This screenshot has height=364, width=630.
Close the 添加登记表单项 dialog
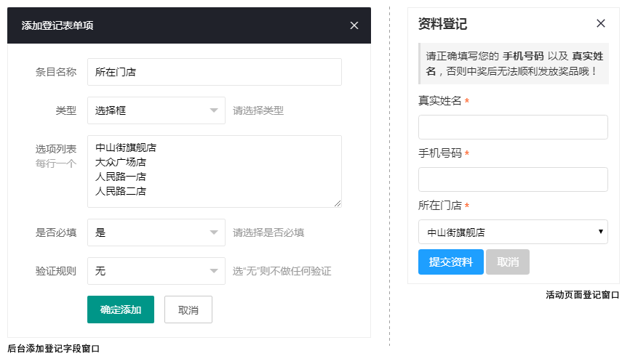[354, 25]
